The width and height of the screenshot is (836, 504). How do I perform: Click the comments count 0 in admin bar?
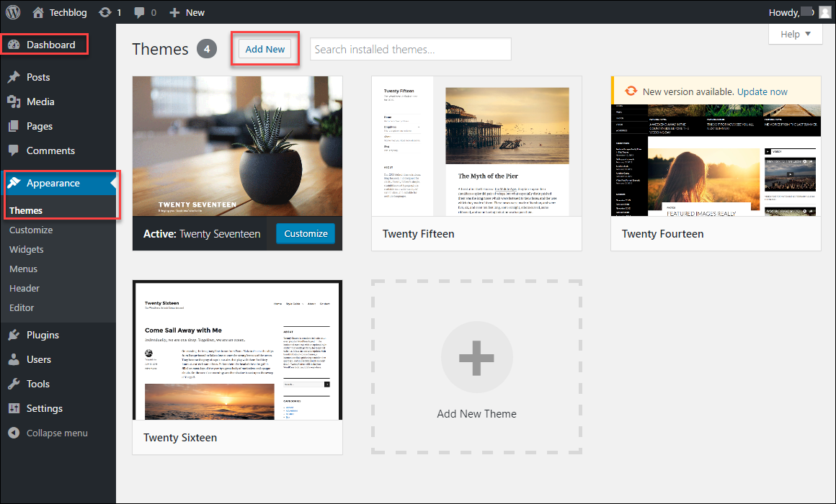tap(154, 12)
